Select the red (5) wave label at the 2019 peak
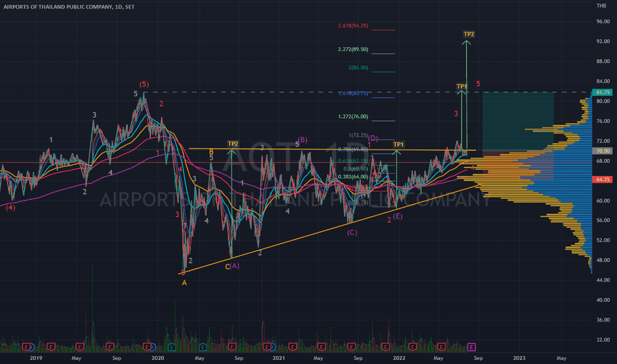This screenshot has height=364, width=617. point(144,84)
